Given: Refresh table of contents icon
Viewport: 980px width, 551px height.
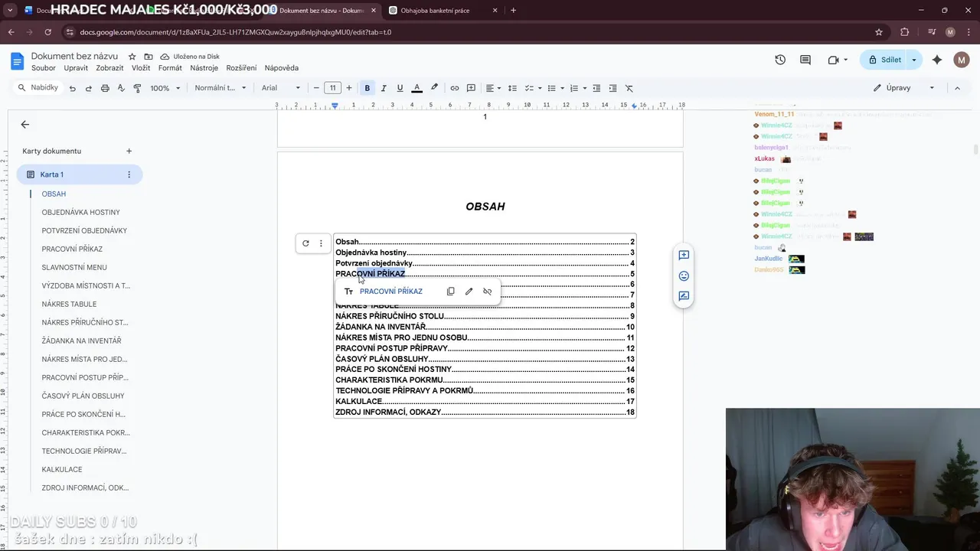Looking at the screenshot, I should coord(305,243).
